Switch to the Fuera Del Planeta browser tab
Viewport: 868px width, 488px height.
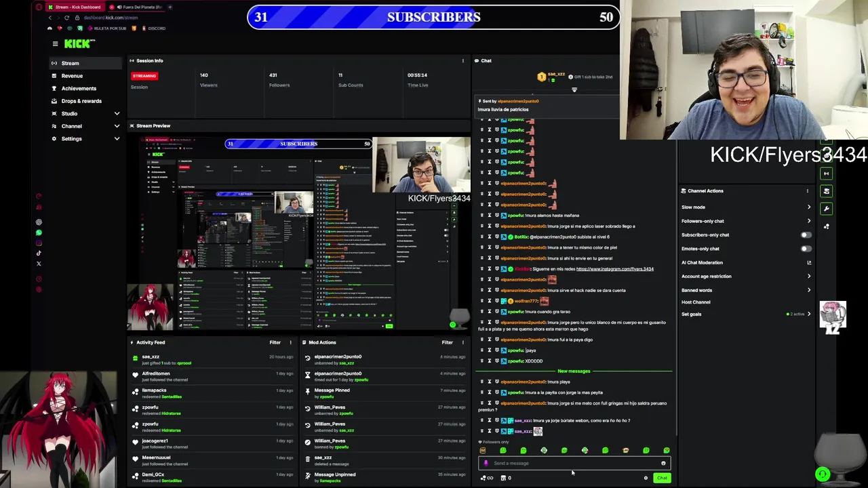[x=136, y=7]
